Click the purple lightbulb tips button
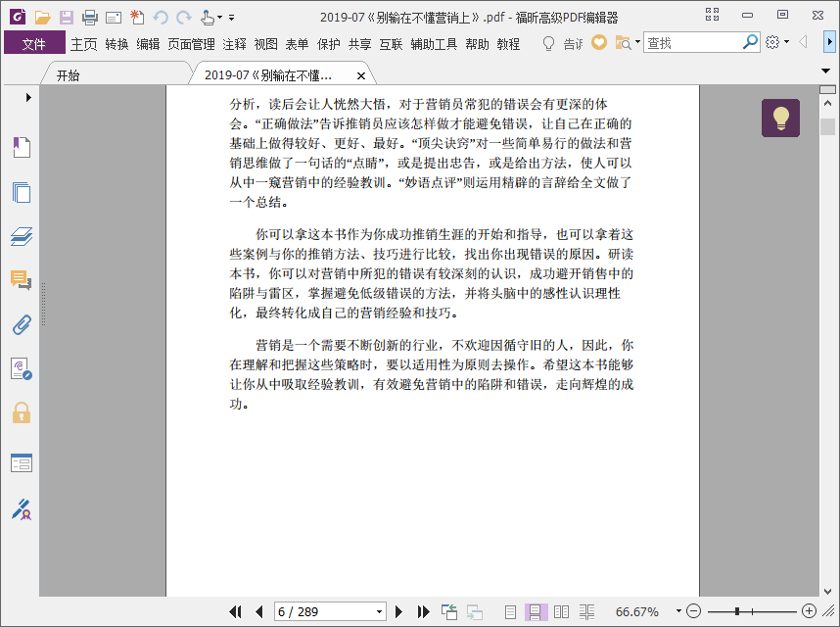This screenshot has width=840, height=627. point(780,118)
